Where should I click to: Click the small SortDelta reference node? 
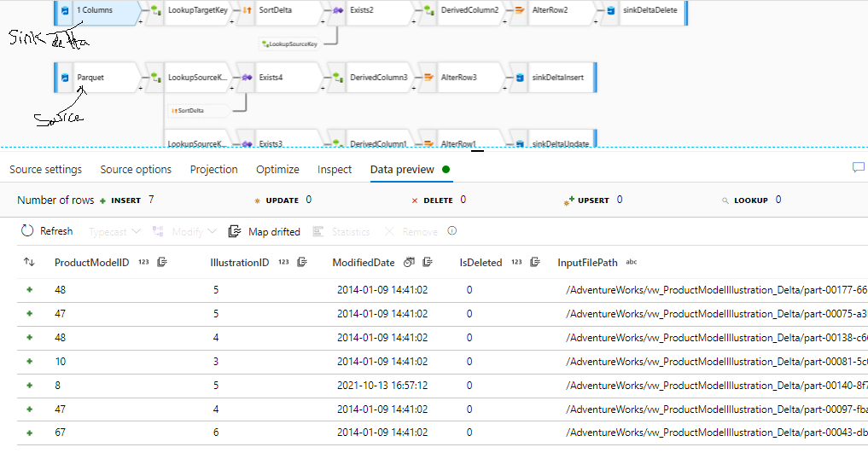pos(198,111)
